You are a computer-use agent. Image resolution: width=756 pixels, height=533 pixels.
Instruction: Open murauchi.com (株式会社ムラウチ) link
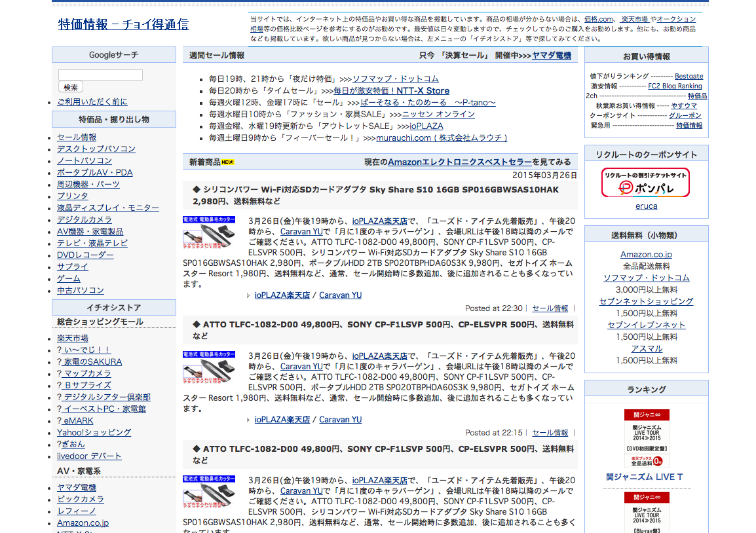tap(442, 138)
